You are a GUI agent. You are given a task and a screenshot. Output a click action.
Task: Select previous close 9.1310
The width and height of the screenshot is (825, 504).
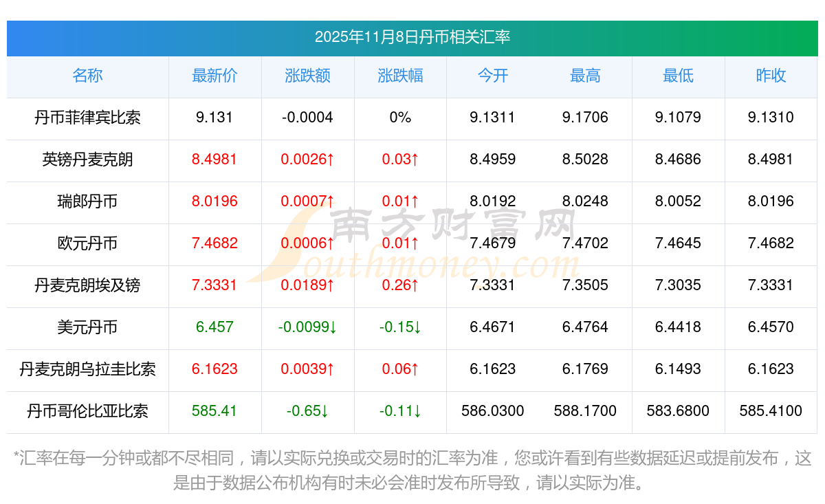[771, 118]
